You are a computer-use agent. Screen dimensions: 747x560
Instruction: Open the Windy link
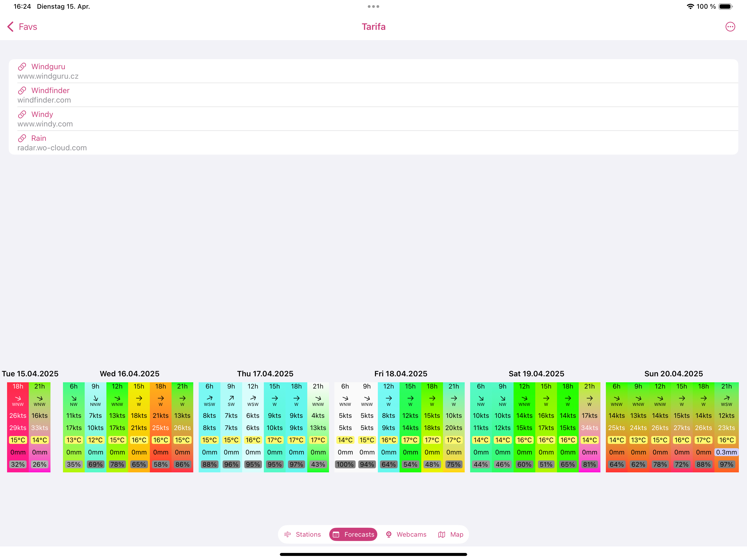point(373,119)
